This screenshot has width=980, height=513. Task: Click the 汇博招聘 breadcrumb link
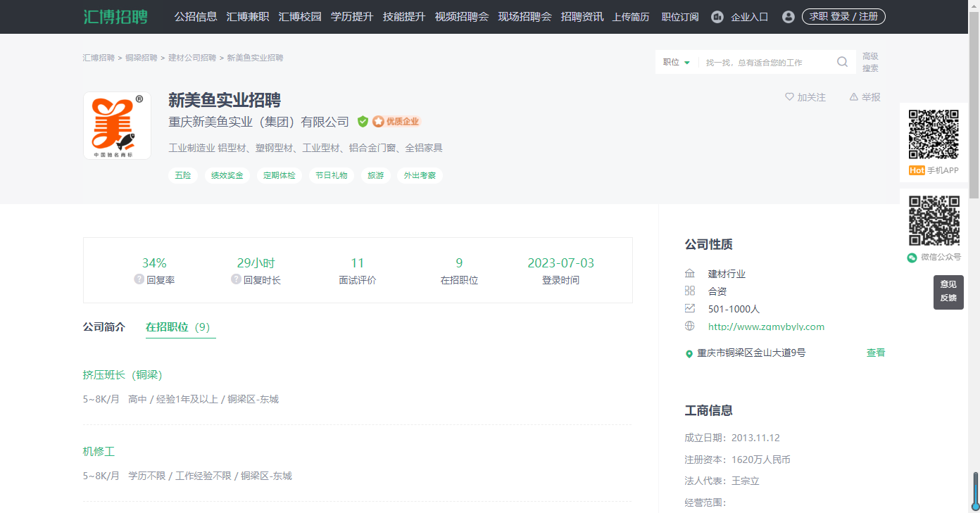coord(99,58)
